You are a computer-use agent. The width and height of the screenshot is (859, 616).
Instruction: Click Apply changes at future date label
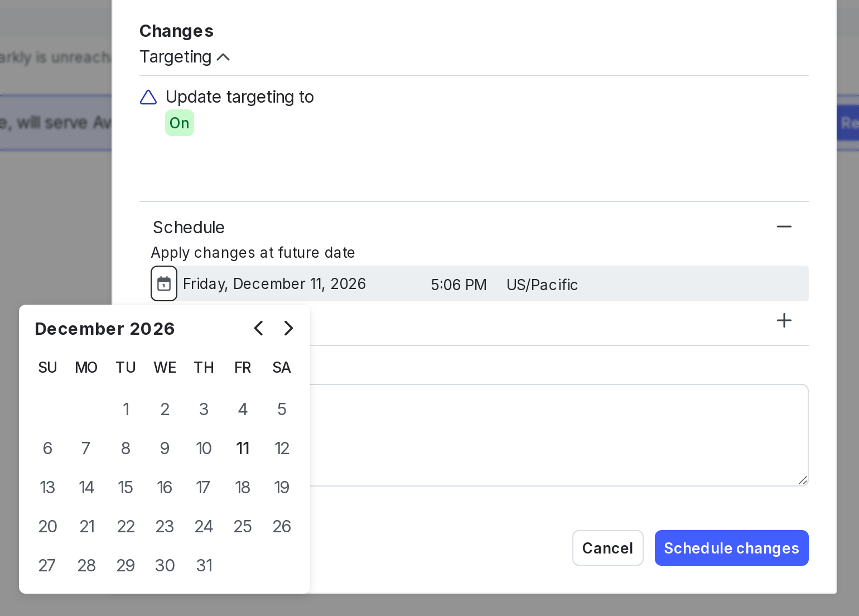[x=253, y=253]
